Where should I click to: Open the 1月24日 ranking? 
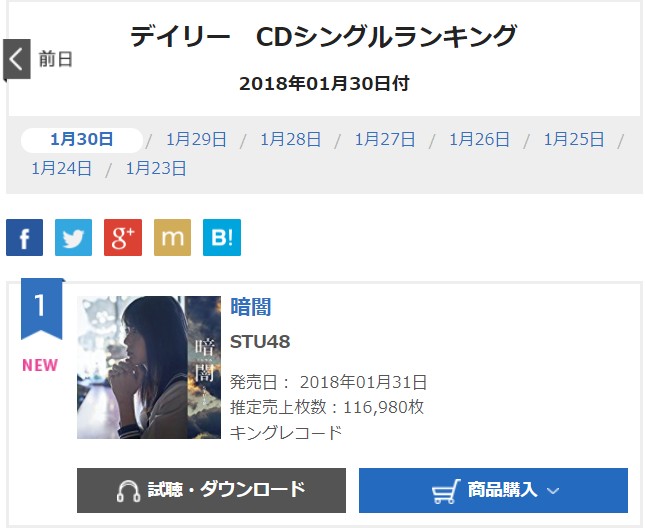coord(62,169)
